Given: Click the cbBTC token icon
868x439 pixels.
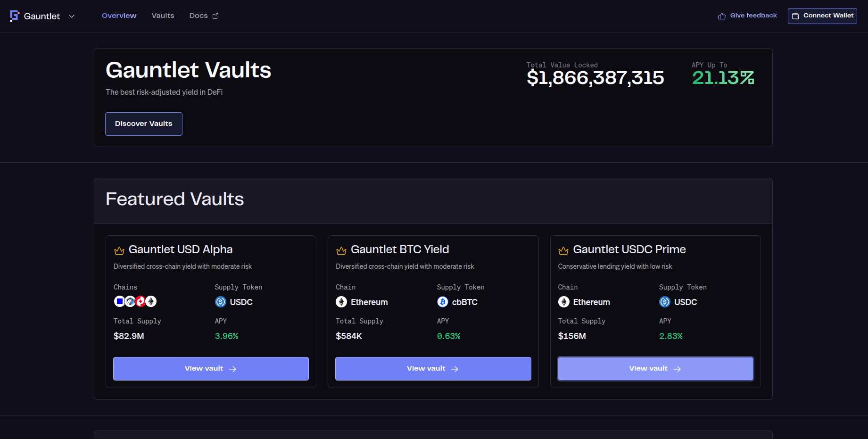Looking at the screenshot, I should (443, 302).
